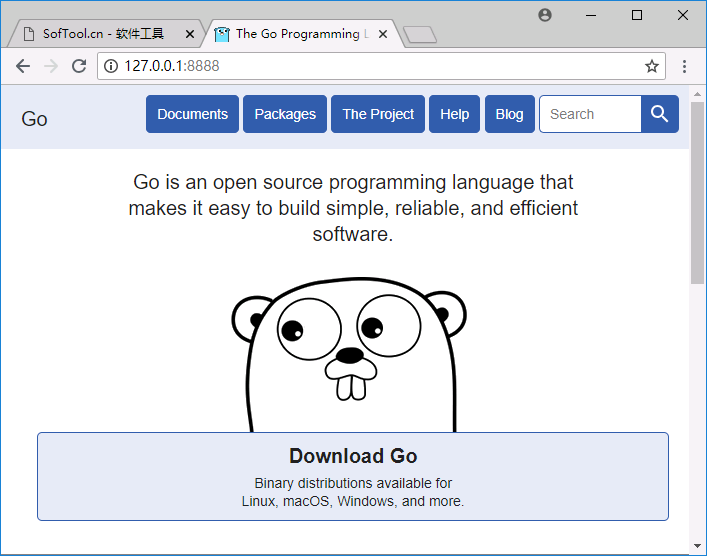Close the Go Programming Language tab
The height and width of the screenshot is (556, 707).
pos(383,34)
